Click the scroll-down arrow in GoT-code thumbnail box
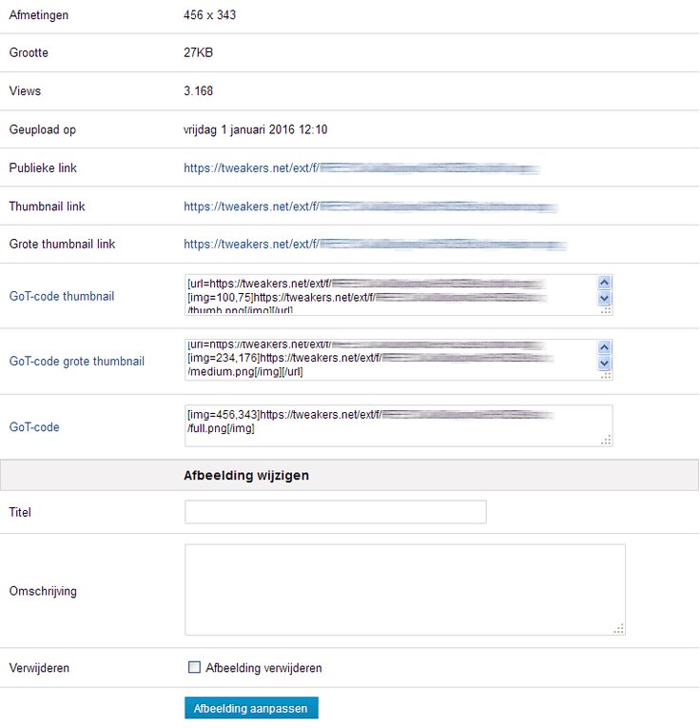Viewport: 700px width, 728px height. tap(604, 298)
